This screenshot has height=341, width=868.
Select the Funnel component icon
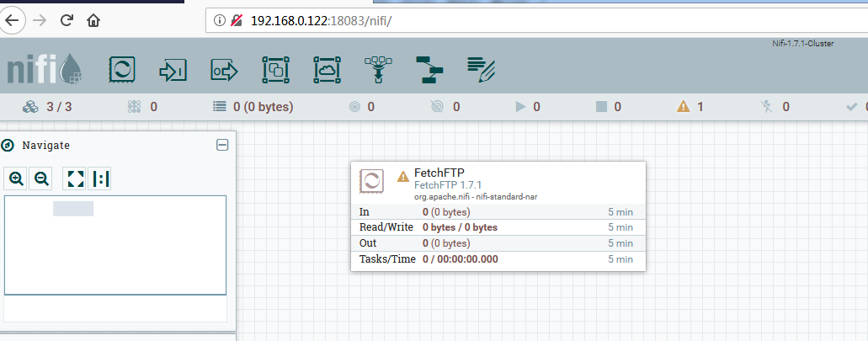pos(379,70)
